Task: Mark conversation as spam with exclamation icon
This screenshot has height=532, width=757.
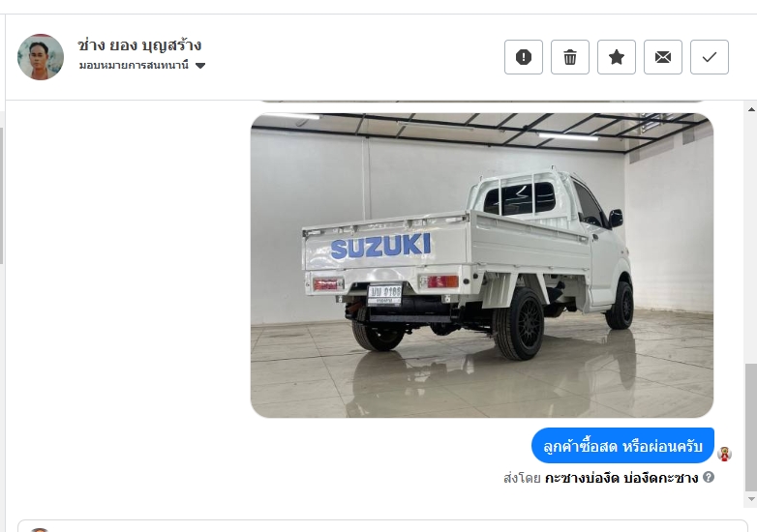Action: click(x=524, y=57)
